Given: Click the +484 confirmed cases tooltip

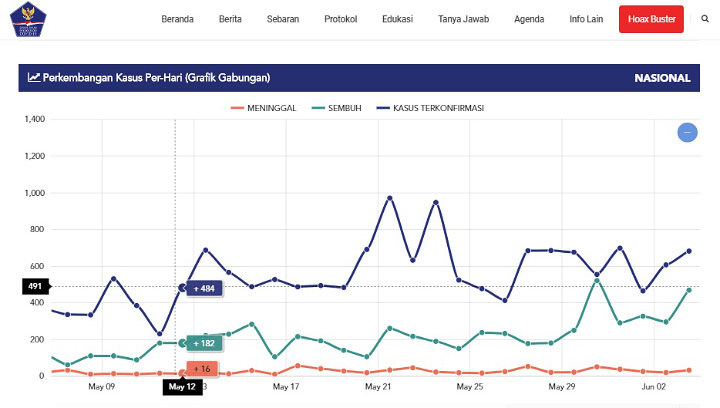Looking at the screenshot, I should coord(204,289).
